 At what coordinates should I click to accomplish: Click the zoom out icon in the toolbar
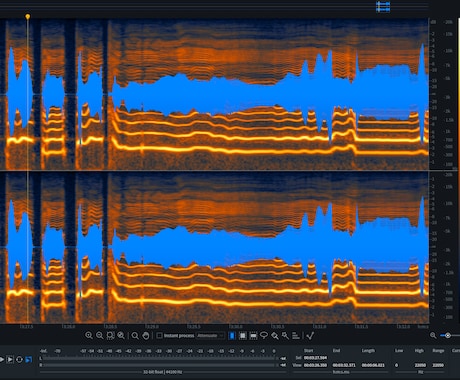[x=100, y=336]
